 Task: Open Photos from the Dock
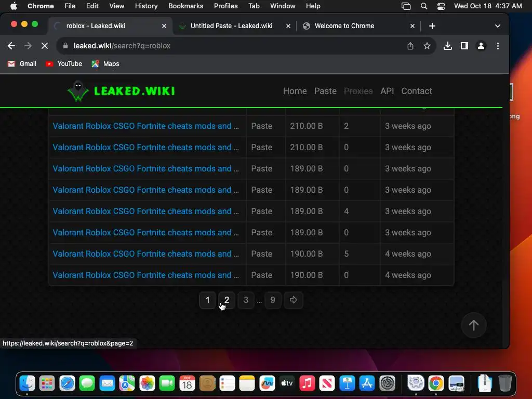coord(147,383)
